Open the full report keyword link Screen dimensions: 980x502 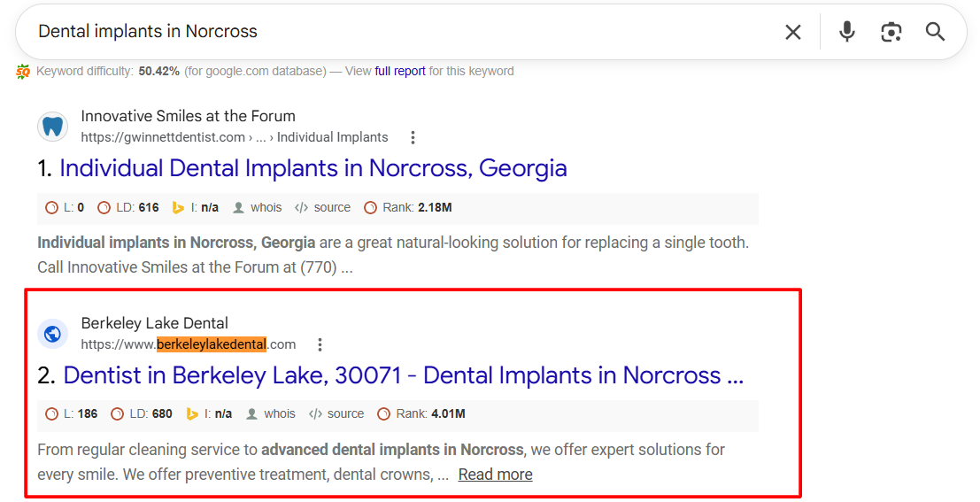pos(400,71)
